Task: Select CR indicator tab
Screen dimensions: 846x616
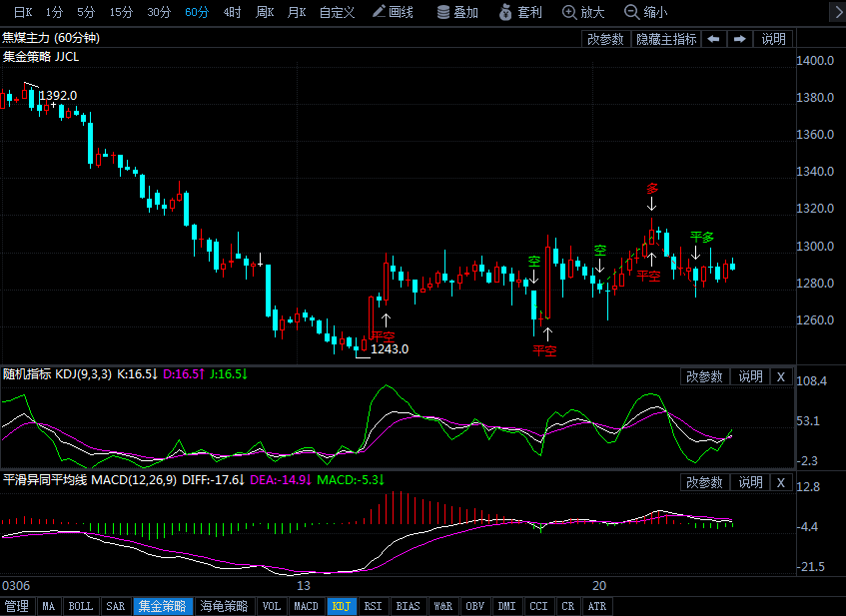Action: (x=567, y=606)
